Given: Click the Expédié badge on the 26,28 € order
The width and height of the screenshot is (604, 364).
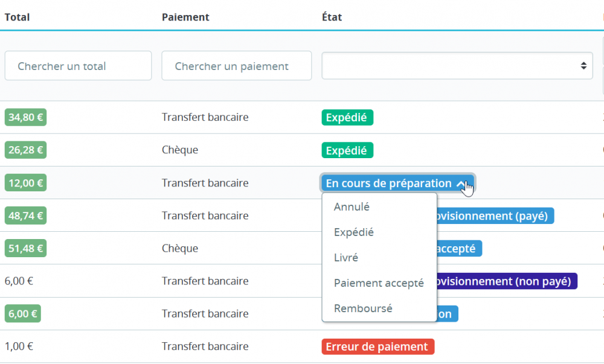Looking at the screenshot, I should tap(347, 150).
